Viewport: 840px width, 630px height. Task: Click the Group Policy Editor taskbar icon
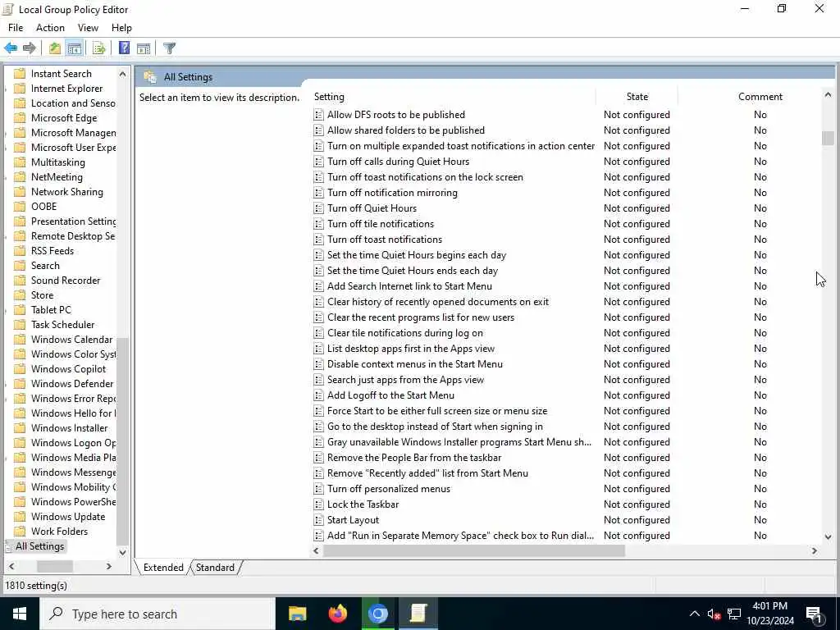[x=418, y=614]
